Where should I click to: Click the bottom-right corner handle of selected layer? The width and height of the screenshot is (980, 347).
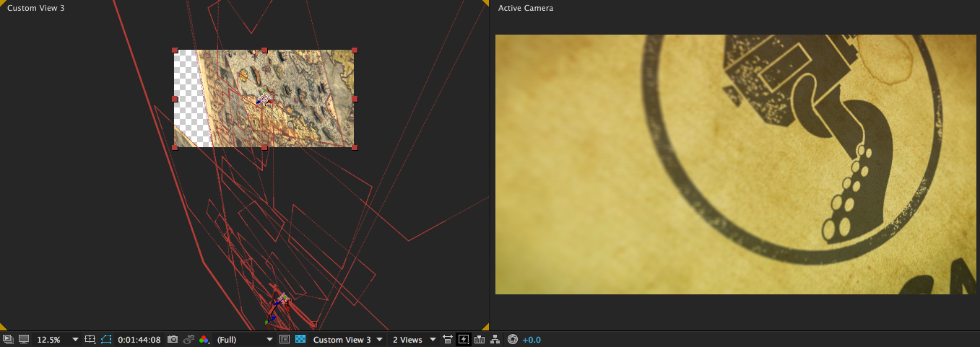point(355,148)
